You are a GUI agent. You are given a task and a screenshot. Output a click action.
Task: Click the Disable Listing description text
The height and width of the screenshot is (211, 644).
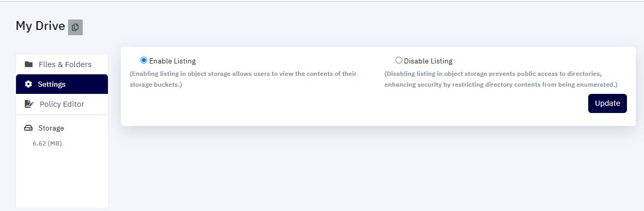[501, 79]
